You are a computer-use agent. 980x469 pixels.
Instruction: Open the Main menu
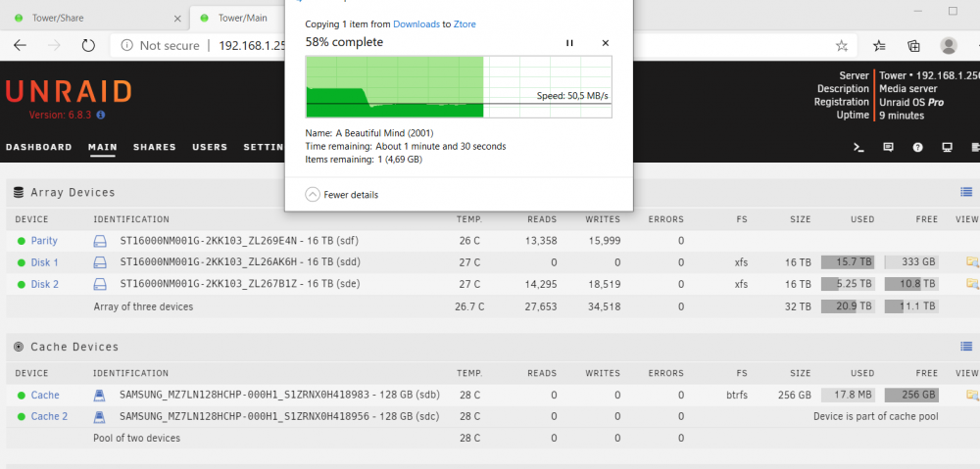point(103,148)
